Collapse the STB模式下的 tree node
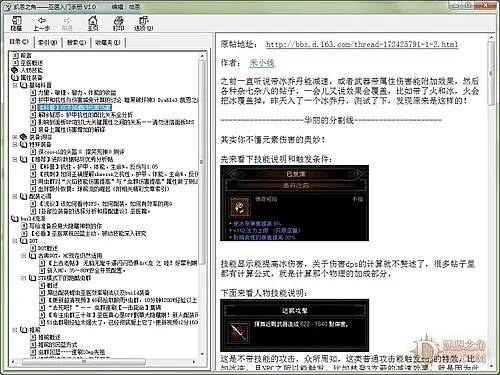The height and width of the screenshot is (375, 500). (24, 278)
